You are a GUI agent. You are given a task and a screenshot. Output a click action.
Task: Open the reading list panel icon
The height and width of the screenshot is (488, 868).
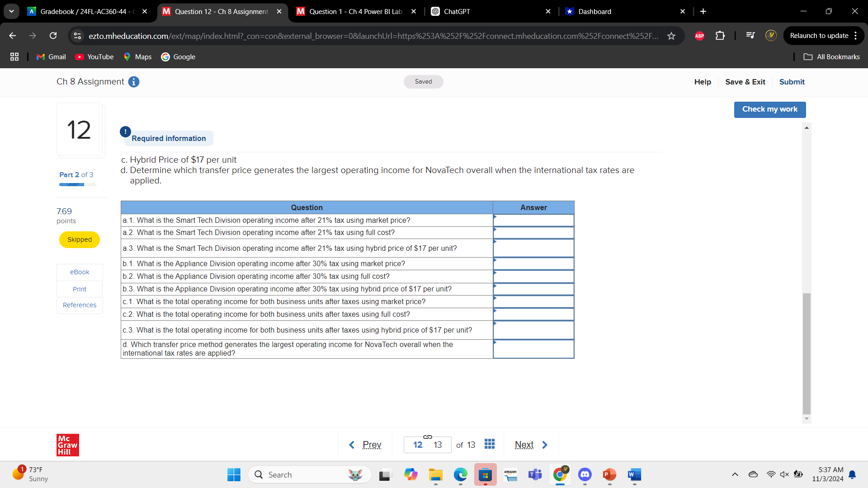[x=750, y=35]
